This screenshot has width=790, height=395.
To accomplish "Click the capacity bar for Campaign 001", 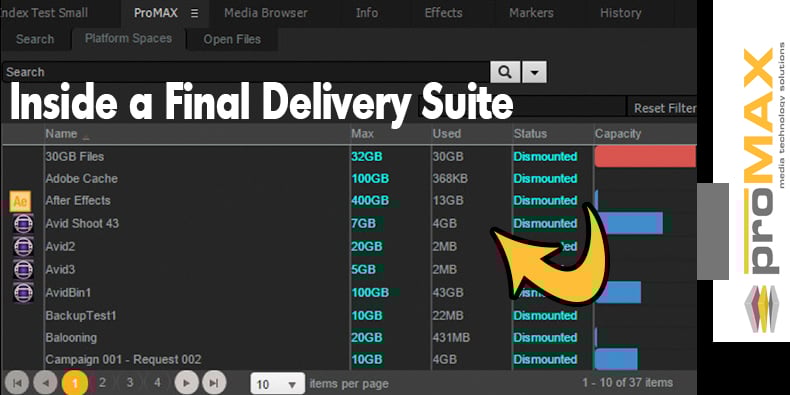I will click(x=616, y=359).
